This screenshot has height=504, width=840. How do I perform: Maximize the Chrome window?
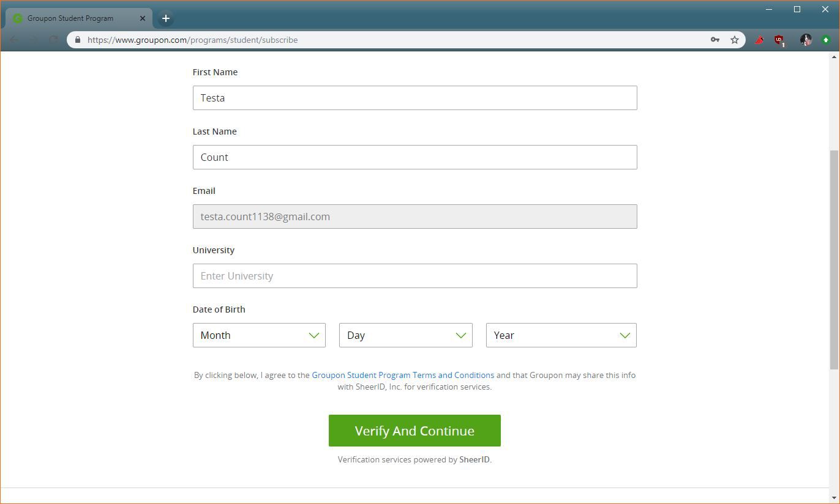797,9
